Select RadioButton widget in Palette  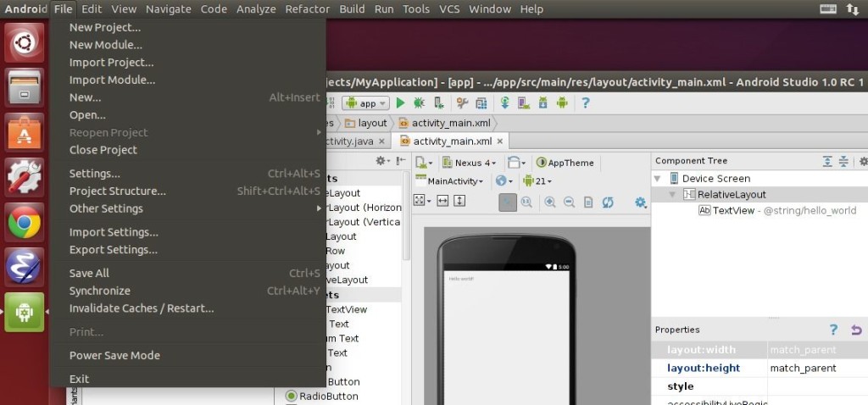(x=322, y=397)
